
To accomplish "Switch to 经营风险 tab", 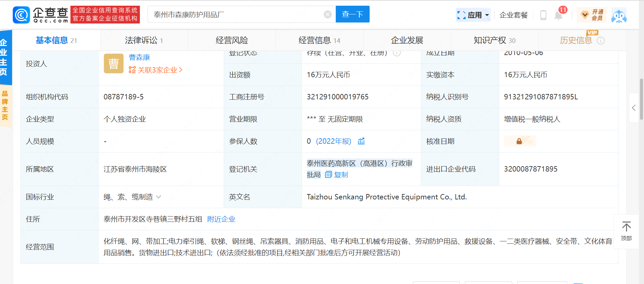I will pos(232,40).
